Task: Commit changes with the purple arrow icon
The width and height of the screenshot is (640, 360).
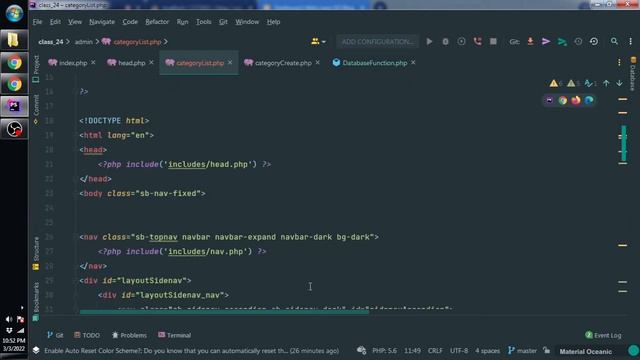Action: point(546,42)
